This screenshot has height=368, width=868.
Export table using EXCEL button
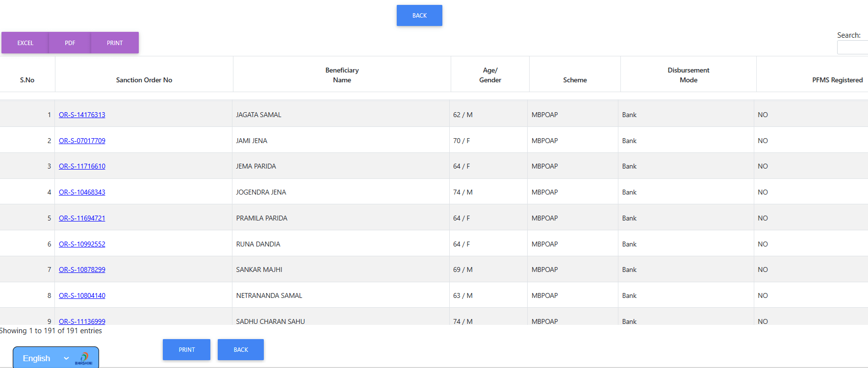coord(25,43)
